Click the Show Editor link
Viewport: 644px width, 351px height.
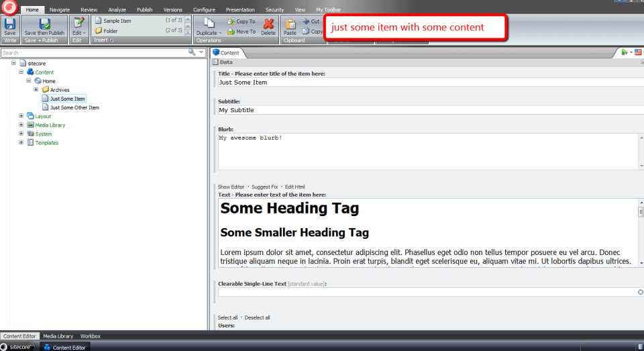click(x=231, y=187)
